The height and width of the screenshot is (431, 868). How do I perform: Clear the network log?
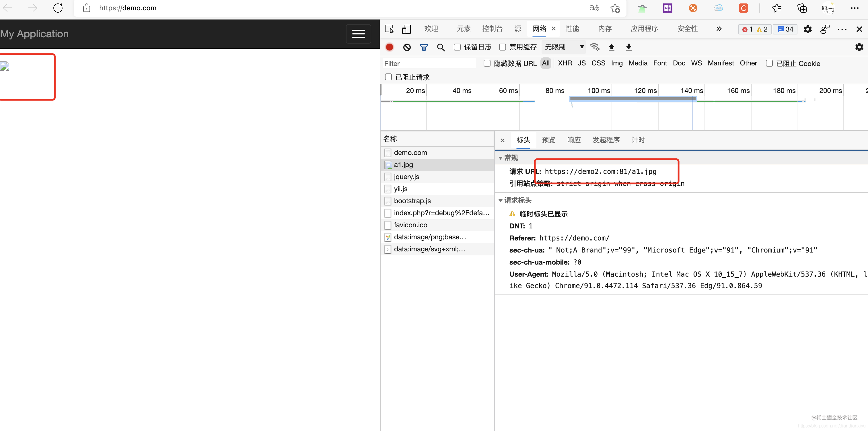[407, 47]
